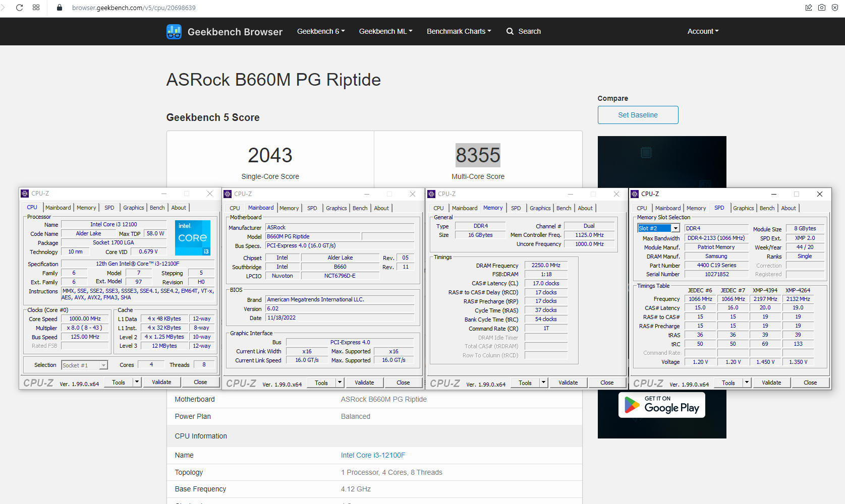Screen dimensions: 845x504
Task: Click the NCT6796D-E LPCIO field
Action: point(340,276)
